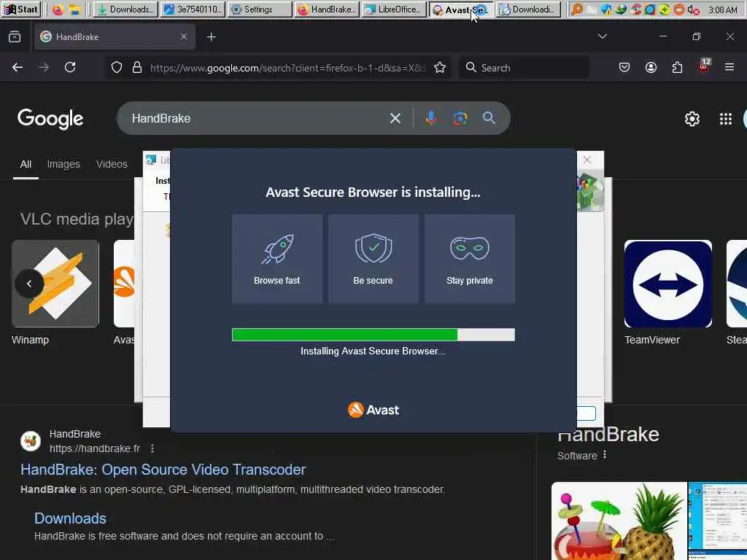Open the Downloads sitelink
This screenshot has height=560, width=747.
coord(70,518)
